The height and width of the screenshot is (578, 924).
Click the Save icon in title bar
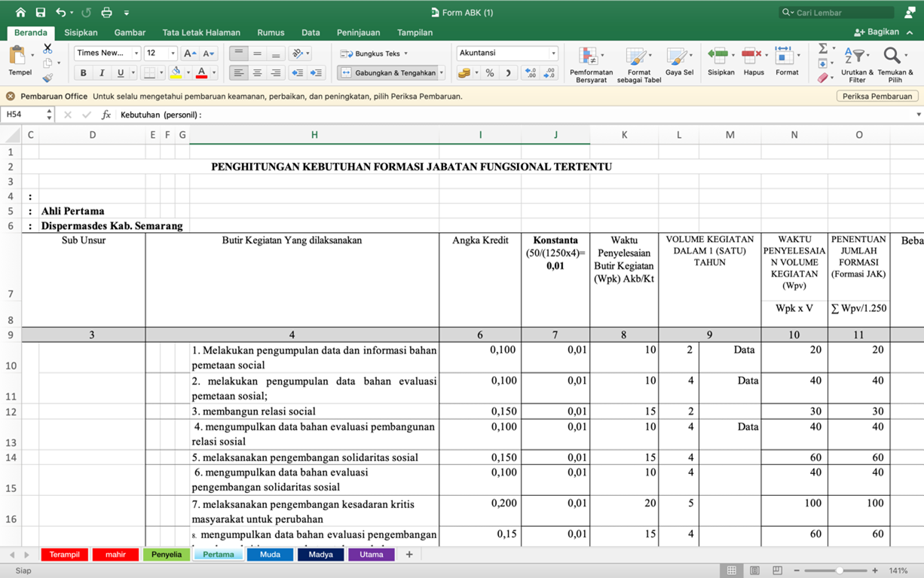40,12
